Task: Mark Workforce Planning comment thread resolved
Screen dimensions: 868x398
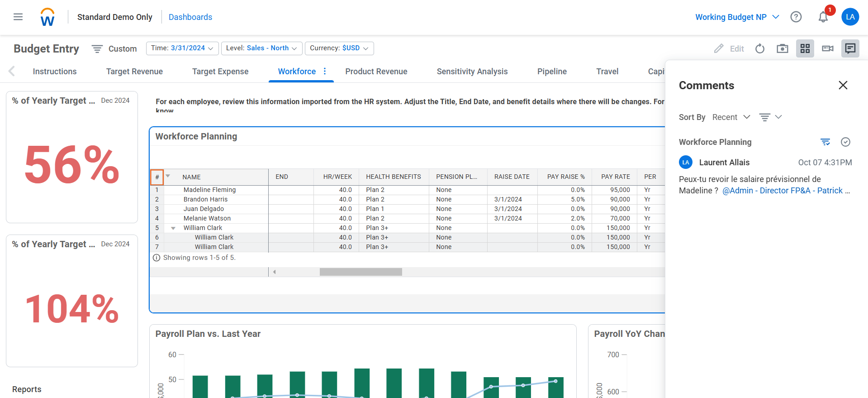Action: tap(845, 142)
